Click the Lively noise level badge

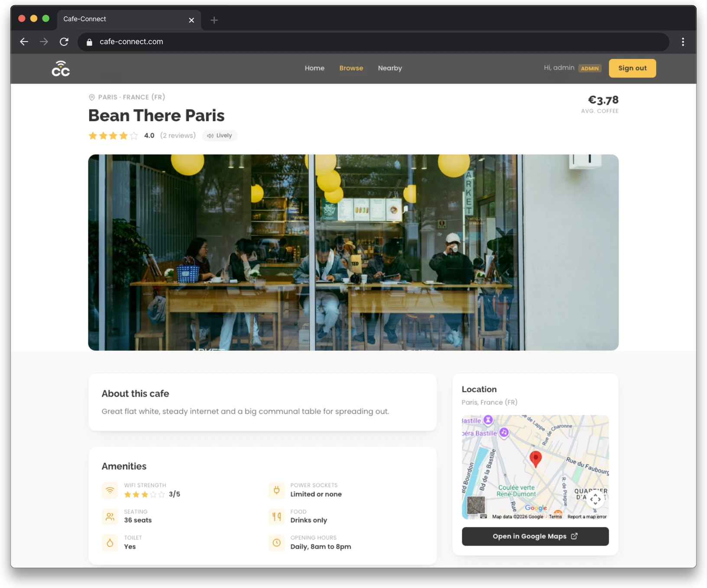tap(220, 136)
